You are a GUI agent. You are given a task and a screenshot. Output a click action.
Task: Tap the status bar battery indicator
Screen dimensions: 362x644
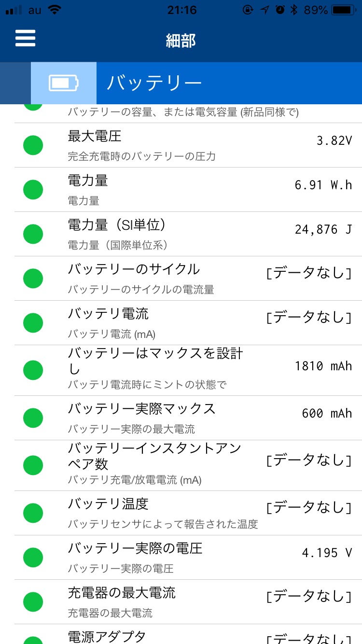344,10
